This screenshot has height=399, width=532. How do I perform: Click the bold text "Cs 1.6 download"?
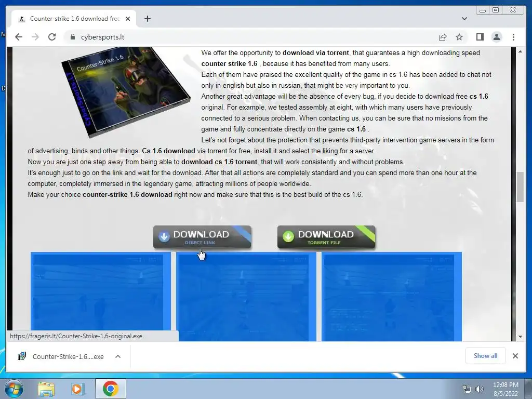[168, 151]
